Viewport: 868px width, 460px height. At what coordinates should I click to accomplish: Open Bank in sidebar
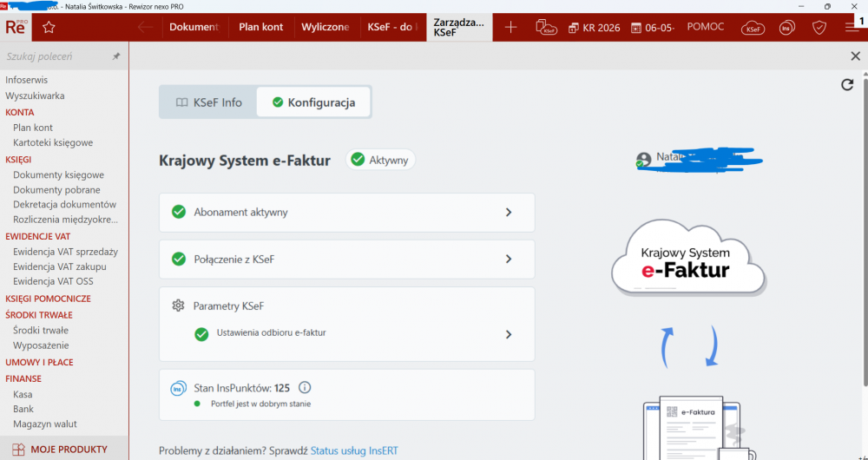click(x=23, y=409)
